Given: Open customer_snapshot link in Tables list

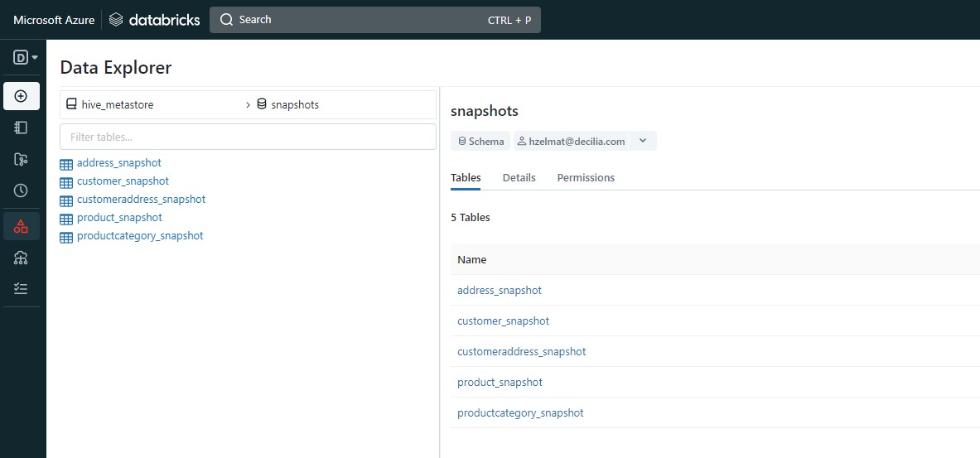Looking at the screenshot, I should [503, 321].
